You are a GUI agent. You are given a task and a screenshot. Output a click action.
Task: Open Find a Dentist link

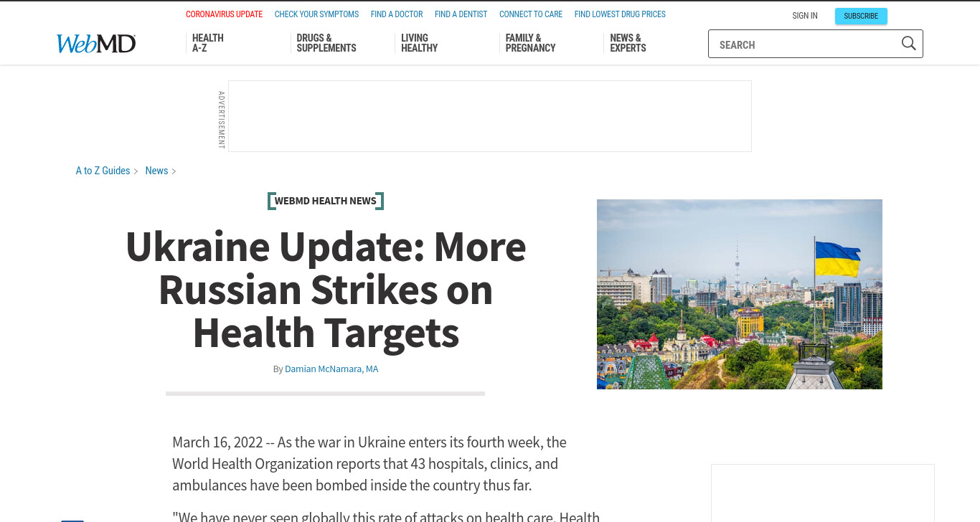click(x=461, y=14)
